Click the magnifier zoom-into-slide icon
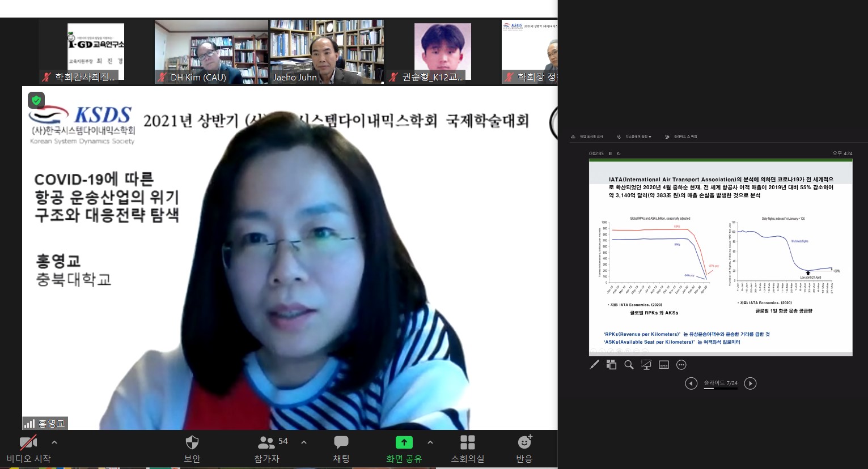This screenshot has height=469, width=868. coord(629,365)
